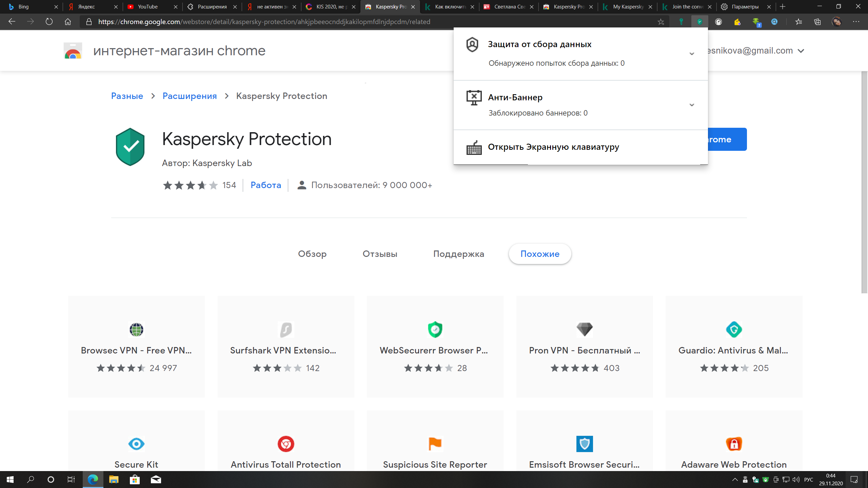Image resolution: width=868 pixels, height=488 pixels.
Task: Click the speedometer extension icon in toolbar
Action: (718, 22)
